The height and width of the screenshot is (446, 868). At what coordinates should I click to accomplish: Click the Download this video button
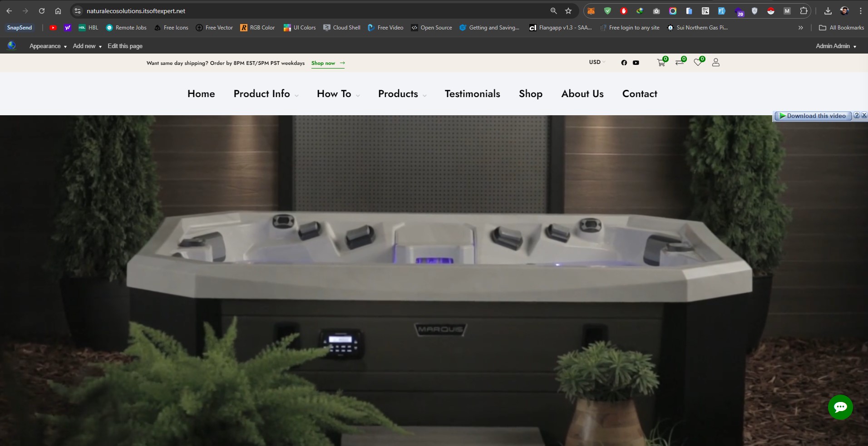[812, 116]
